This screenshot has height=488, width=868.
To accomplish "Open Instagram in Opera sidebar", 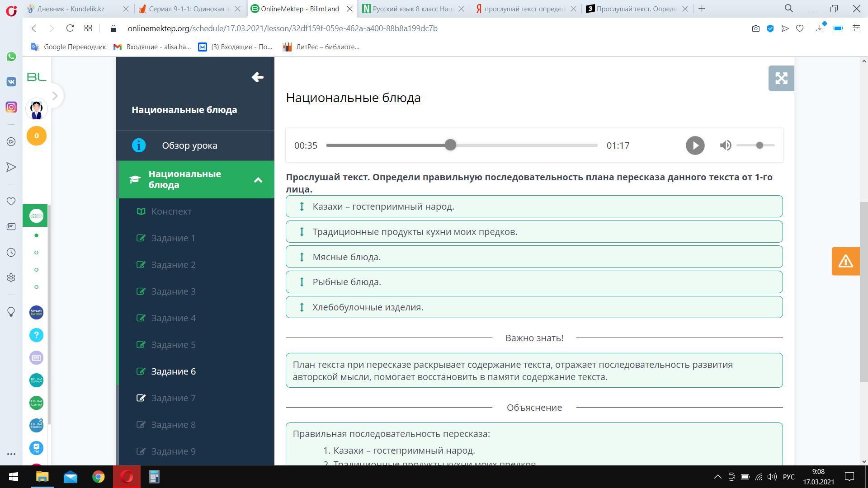I will pos(11,107).
